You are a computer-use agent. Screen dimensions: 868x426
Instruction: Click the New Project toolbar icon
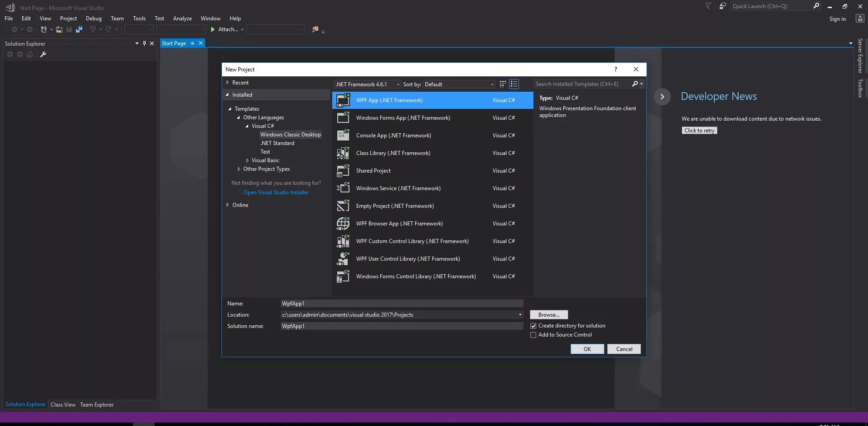(43, 29)
